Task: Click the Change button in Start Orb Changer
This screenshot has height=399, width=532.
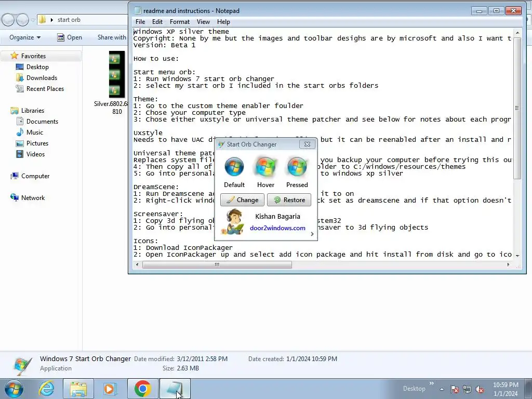Action: [242, 200]
